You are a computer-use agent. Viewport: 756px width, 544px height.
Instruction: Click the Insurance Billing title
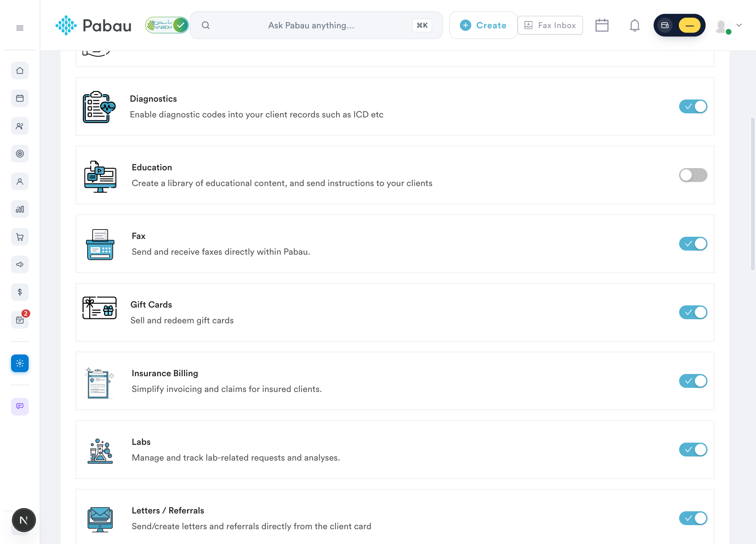pyautogui.click(x=165, y=373)
